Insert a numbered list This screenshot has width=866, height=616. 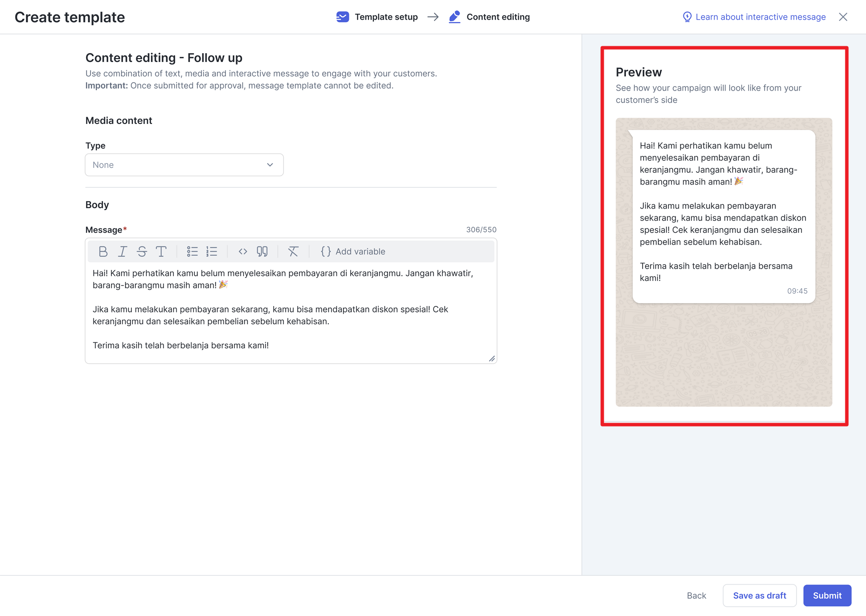click(x=212, y=251)
